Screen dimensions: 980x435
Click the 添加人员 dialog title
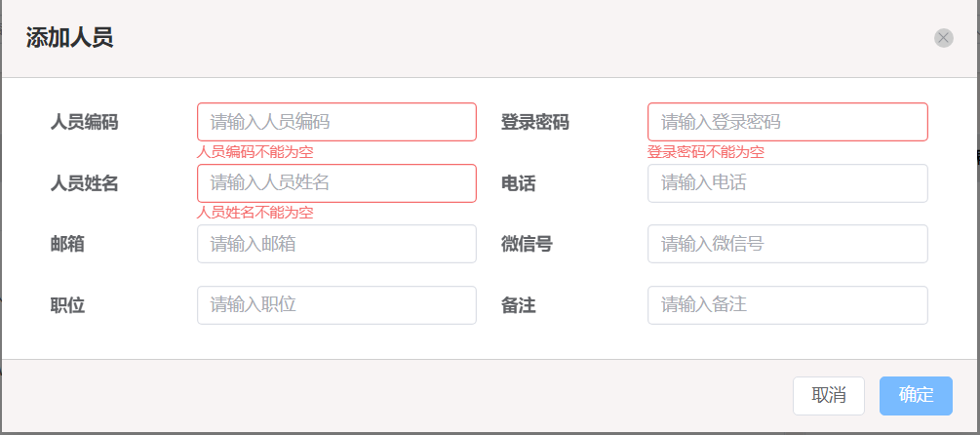pos(69,38)
